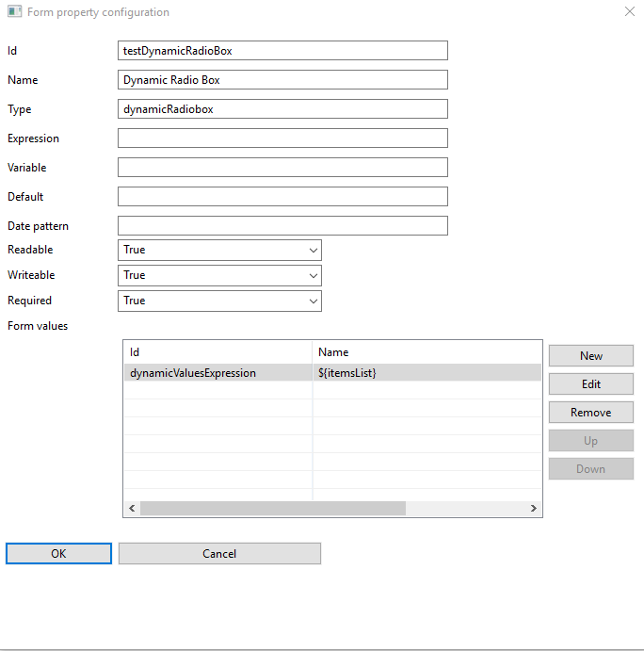Click the Cancel button
This screenshot has height=651, width=644.
(x=219, y=553)
